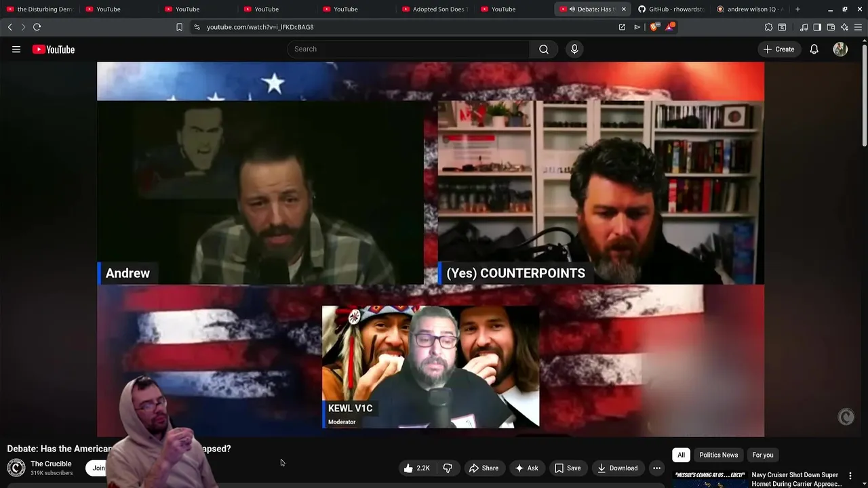This screenshot has width=868, height=488.
Task: Toggle the browser sidebar panel icon
Action: (817, 27)
